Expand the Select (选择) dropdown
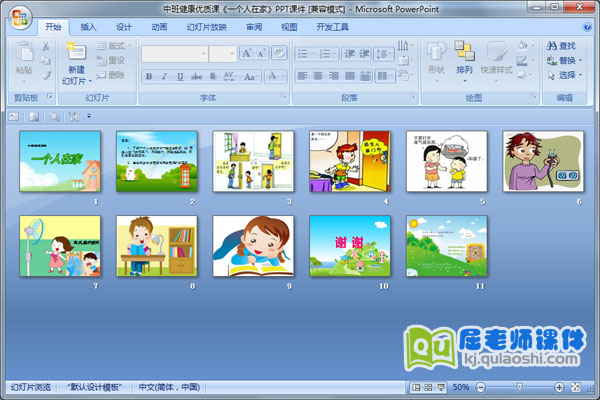The width and height of the screenshot is (600, 400). [567, 75]
